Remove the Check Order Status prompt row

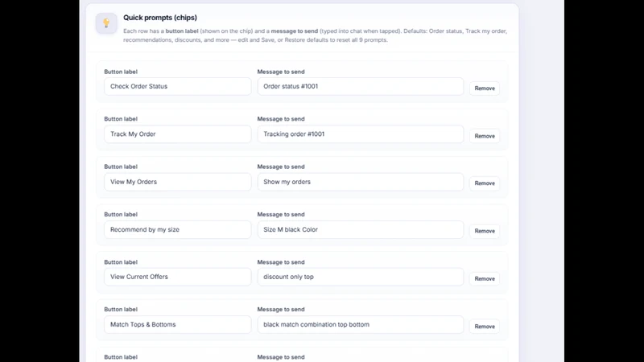point(485,88)
